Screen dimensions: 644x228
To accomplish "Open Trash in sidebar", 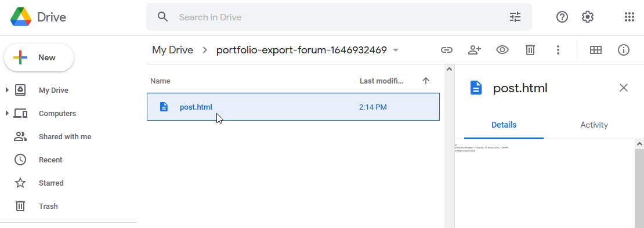I will click(48, 206).
